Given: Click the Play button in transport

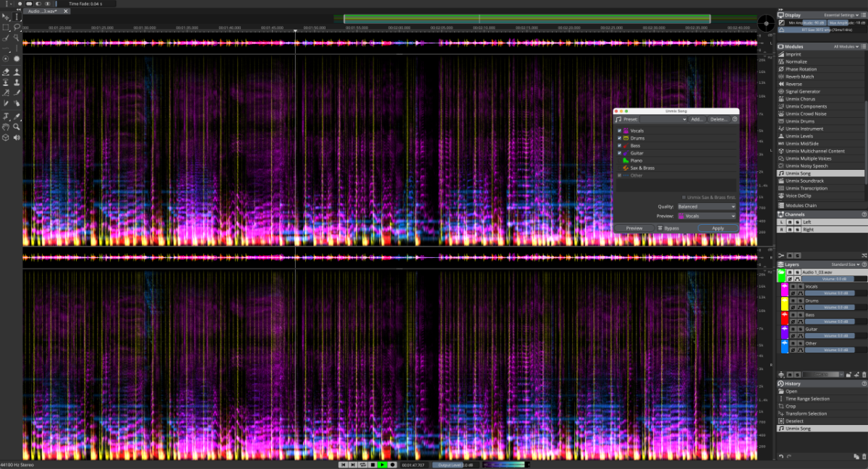Looking at the screenshot, I should coord(382,465).
